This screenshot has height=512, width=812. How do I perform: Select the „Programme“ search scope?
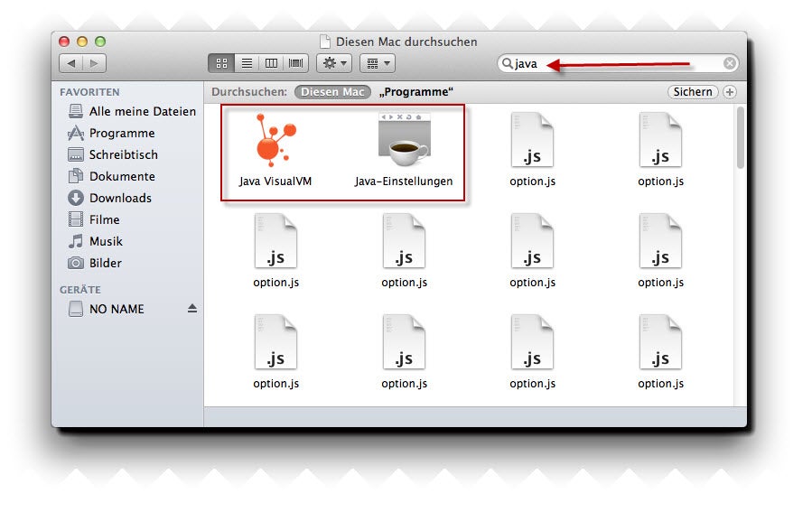tap(416, 92)
